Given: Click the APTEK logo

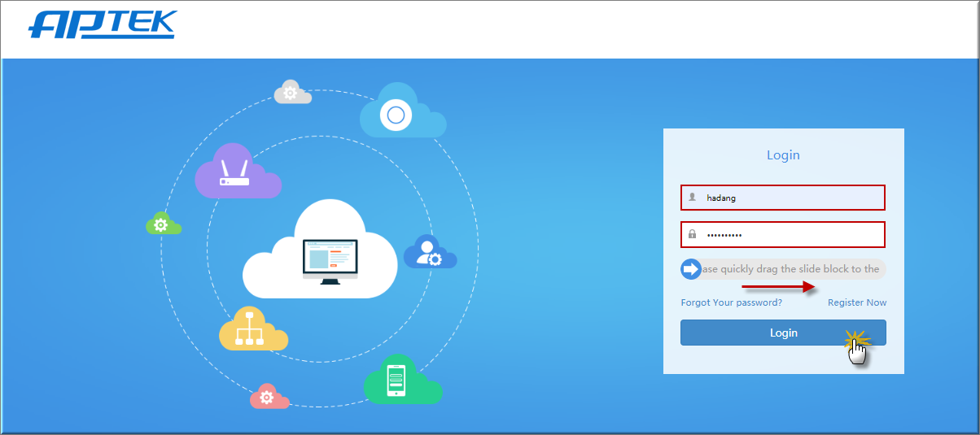Looking at the screenshot, I should (x=103, y=24).
